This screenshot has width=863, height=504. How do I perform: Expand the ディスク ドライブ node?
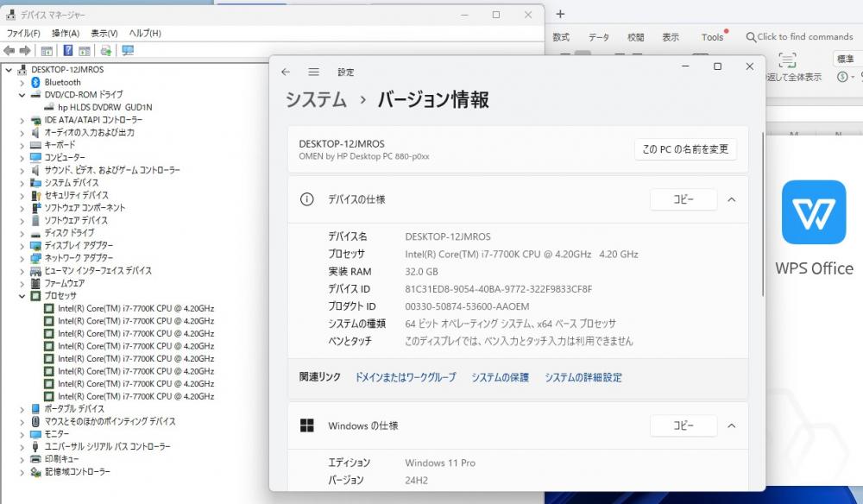pos(22,233)
